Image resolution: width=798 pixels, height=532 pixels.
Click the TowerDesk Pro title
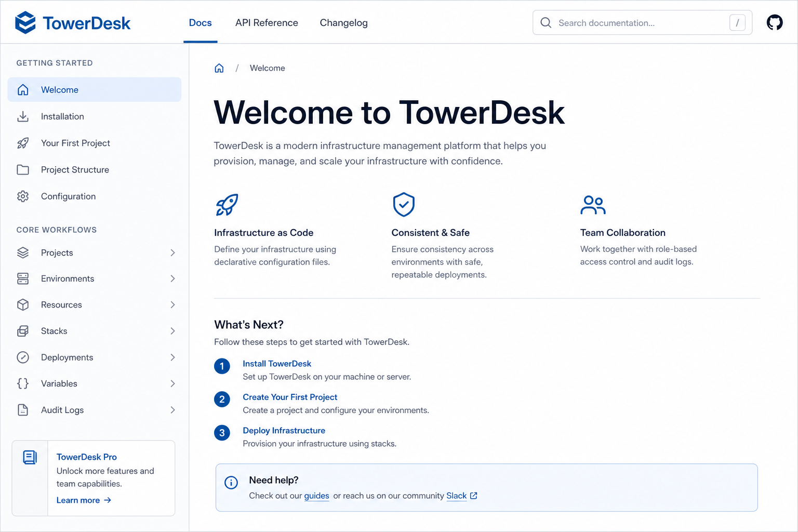87,457
